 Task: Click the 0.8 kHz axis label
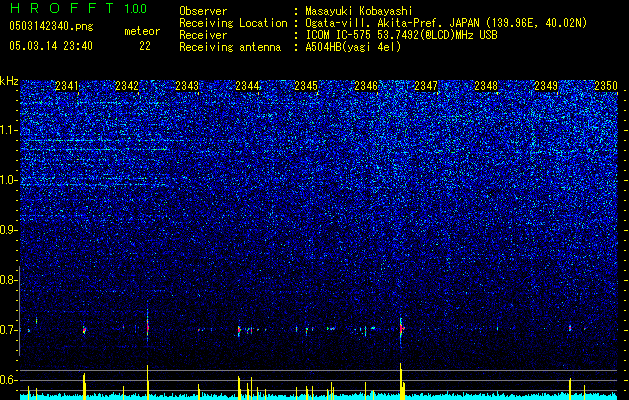tap(9, 280)
